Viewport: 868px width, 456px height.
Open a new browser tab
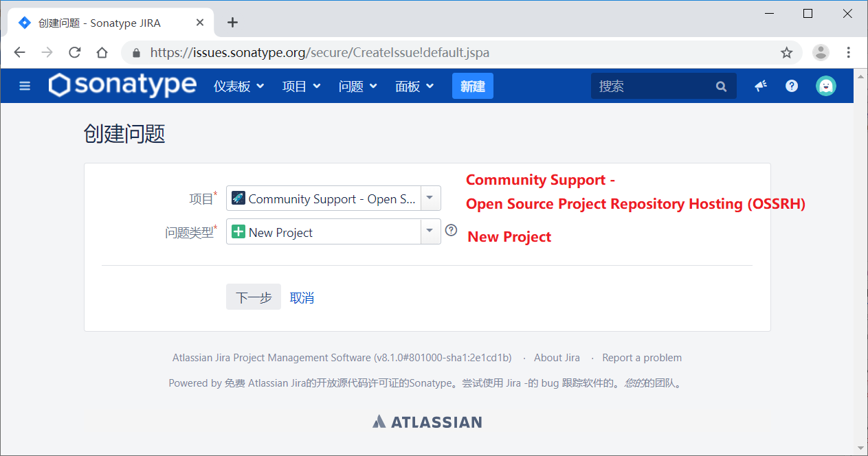232,23
